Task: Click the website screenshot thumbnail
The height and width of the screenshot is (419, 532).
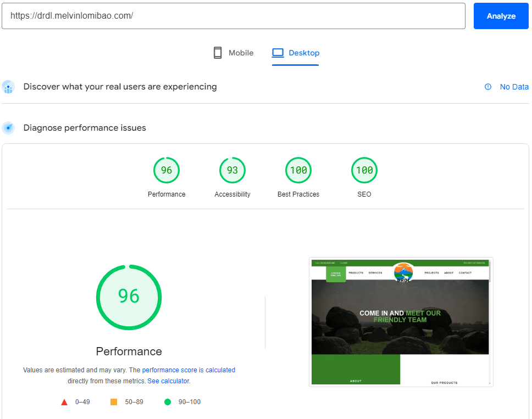Action: (401, 322)
